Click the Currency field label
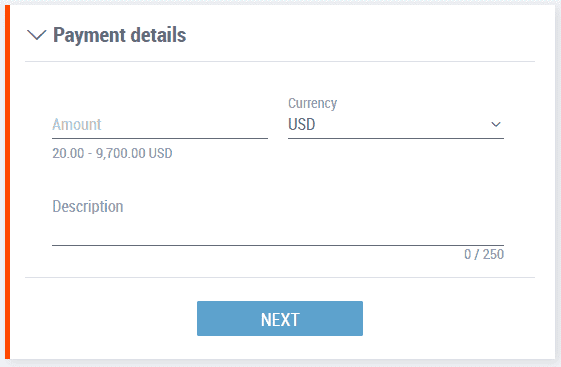The image size is (561, 367). pos(313,103)
